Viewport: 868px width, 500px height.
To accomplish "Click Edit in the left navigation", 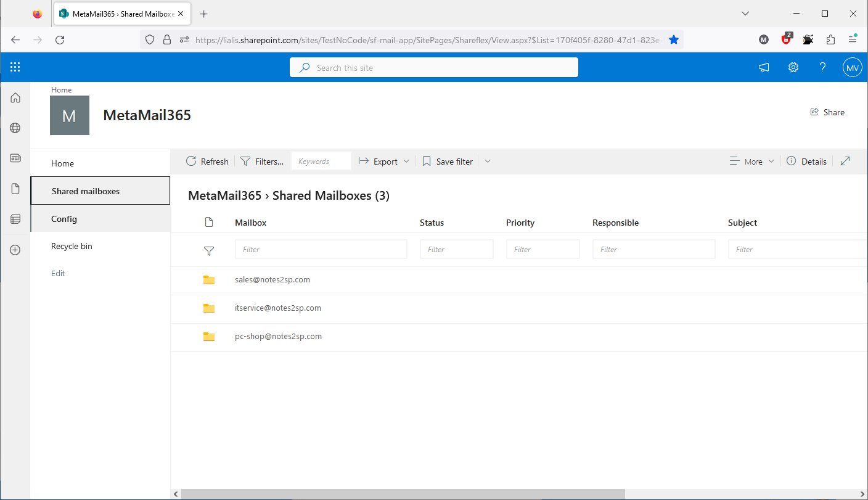I will (58, 273).
